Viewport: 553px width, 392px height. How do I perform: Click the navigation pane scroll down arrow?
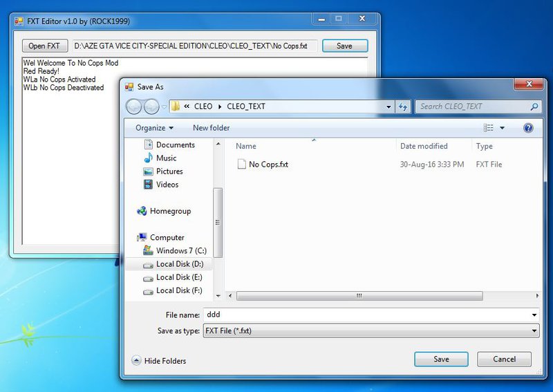(218, 296)
